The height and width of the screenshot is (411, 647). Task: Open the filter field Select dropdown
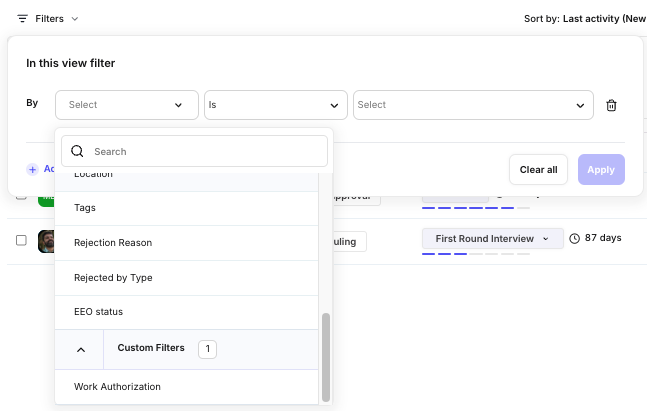[127, 105]
